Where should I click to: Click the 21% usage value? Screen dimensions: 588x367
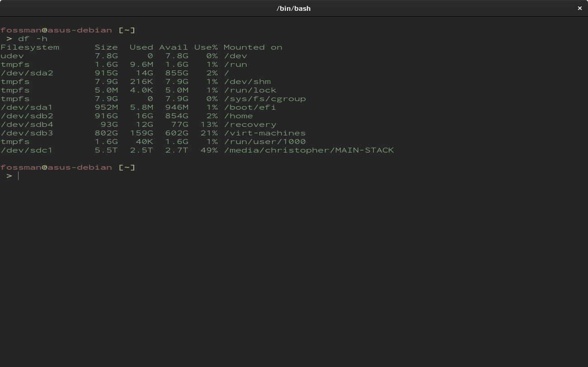coord(209,133)
